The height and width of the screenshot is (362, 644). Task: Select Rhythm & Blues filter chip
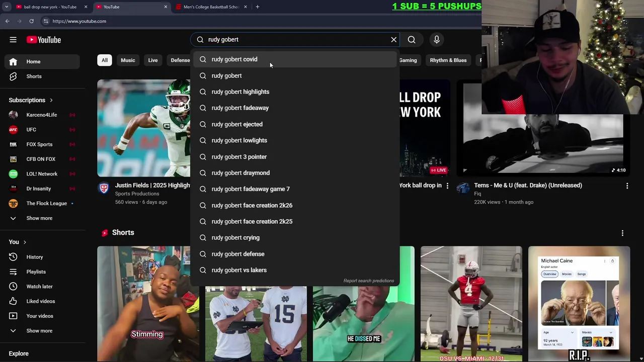tap(448, 60)
